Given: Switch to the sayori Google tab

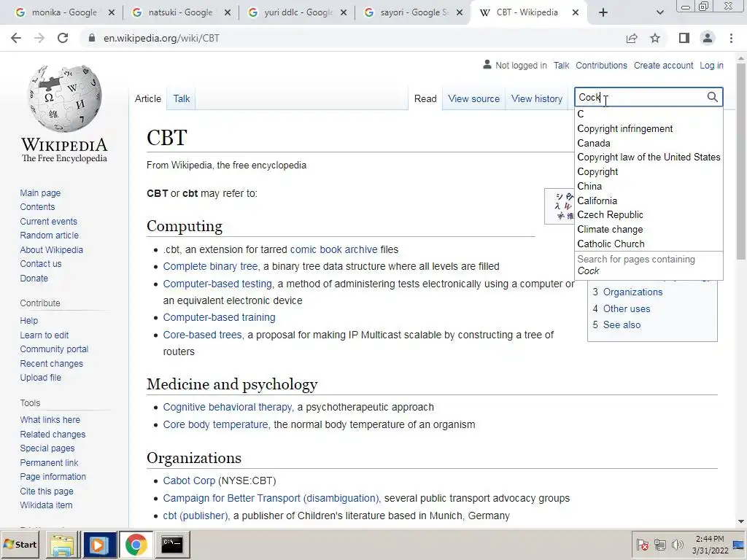Looking at the screenshot, I should coord(414,12).
